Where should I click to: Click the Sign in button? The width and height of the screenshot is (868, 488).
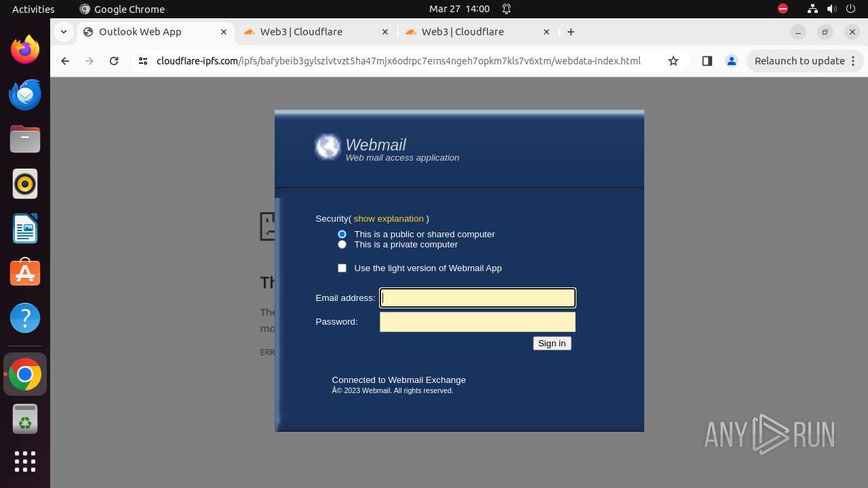pyautogui.click(x=552, y=344)
